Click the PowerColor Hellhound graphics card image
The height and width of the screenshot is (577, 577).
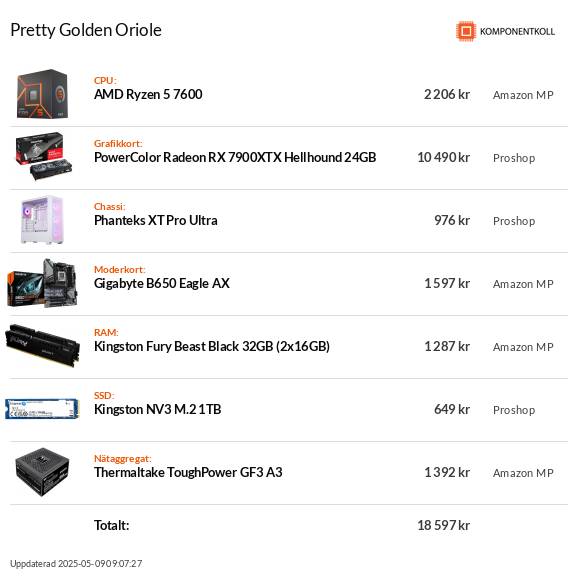point(43,156)
